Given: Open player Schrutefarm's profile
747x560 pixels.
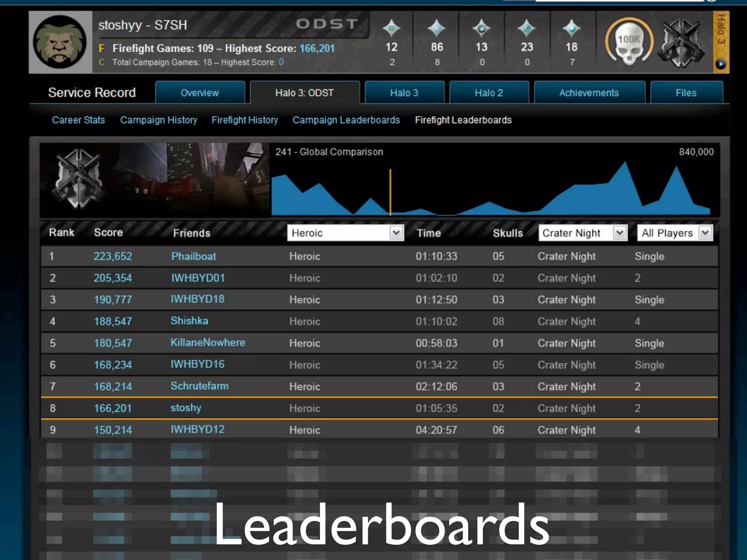Looking at the screenshot, I should point(200,386).
